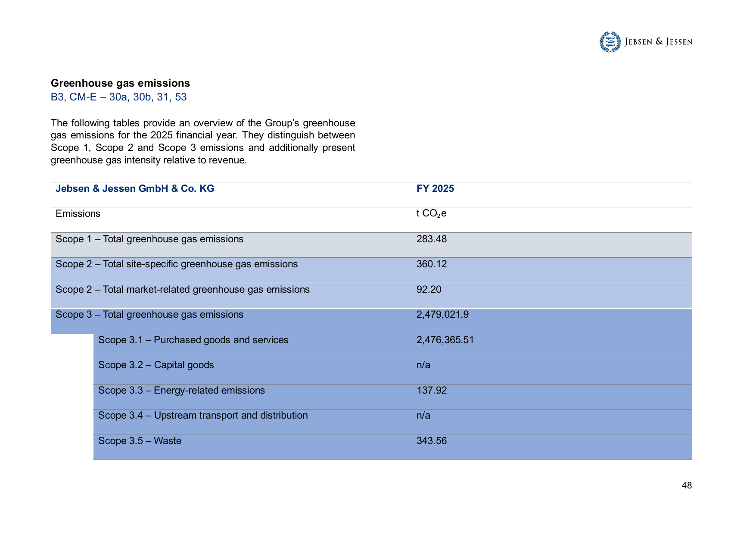Select the n/a value for Upstream transport
The height and width of the screenshot is (535, 756).
(x=423, y=416)
